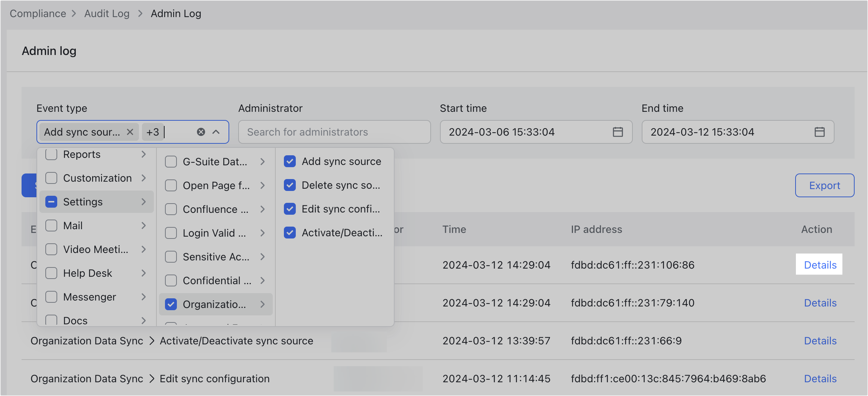Open Details for the 11:14:45 entry
868x396 pixels.
820,379
